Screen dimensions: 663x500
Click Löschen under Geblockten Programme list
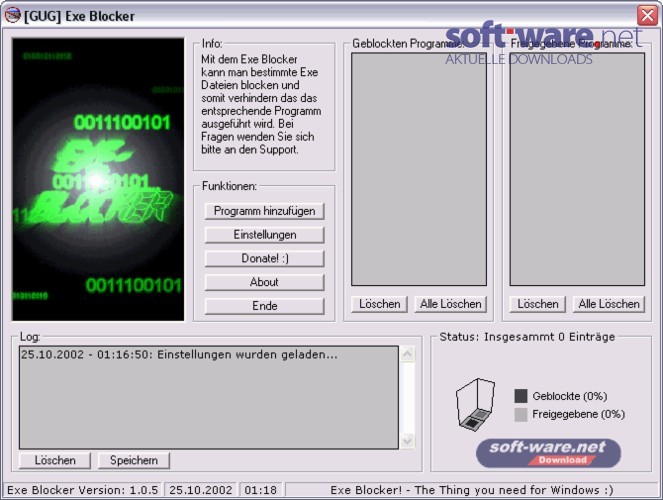pyautogui.click(x=379, y=304)
